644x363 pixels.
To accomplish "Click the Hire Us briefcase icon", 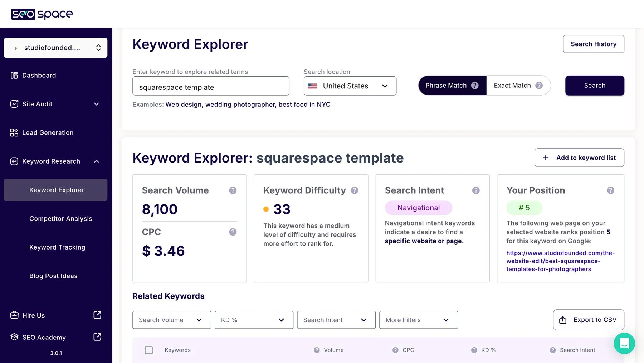I will click(14, 315).
